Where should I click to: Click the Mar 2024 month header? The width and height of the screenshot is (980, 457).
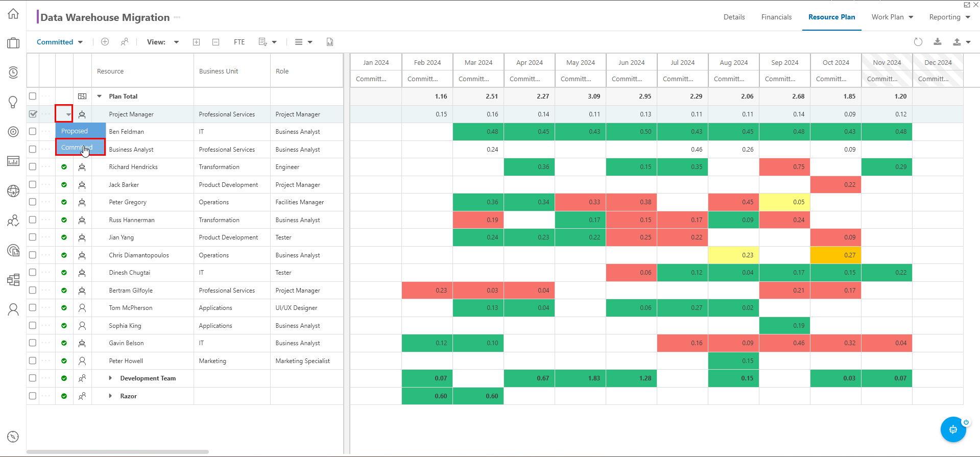[479, 62]
